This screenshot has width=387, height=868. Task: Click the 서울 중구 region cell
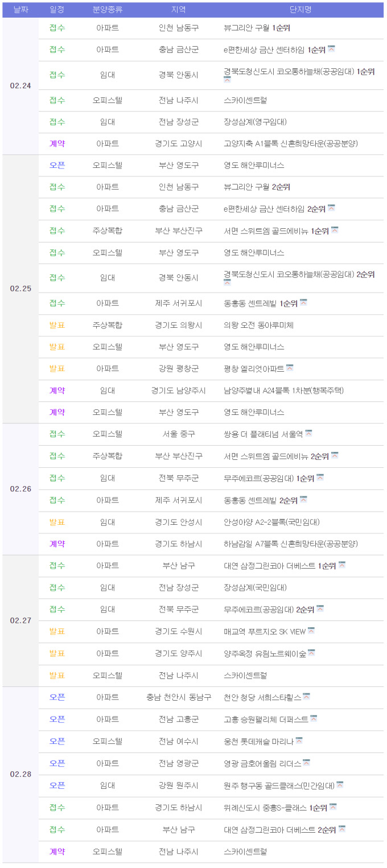[179, 434]
